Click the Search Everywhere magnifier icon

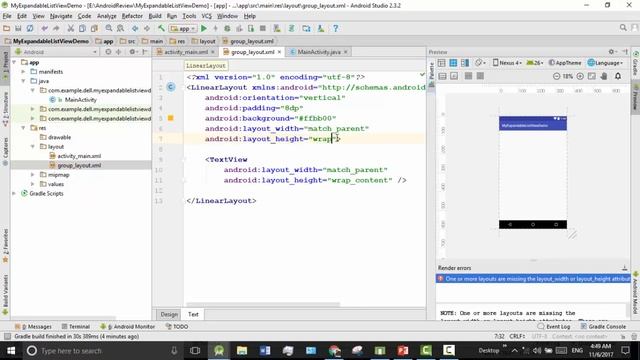click(x=623, y=28)
